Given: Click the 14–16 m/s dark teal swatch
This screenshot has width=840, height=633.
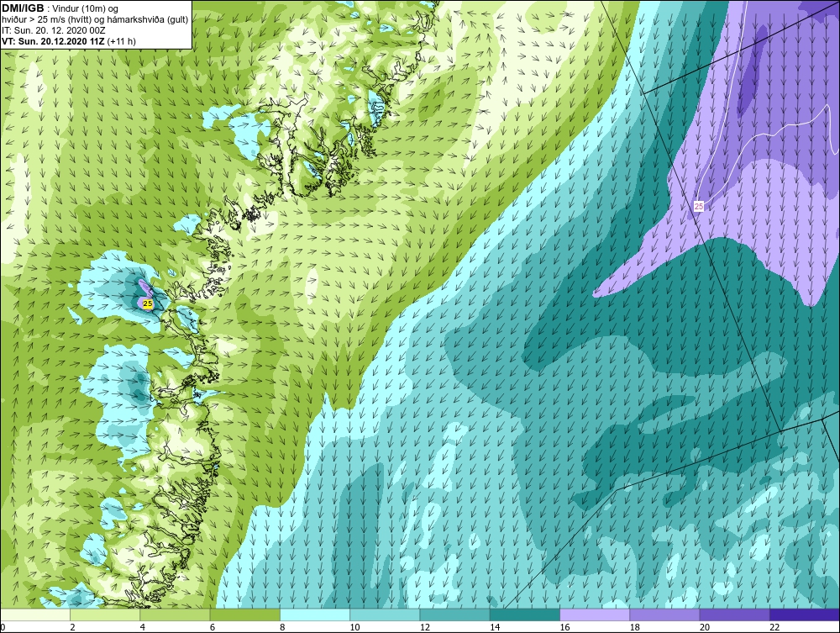Looking at the screenshot, I should (x=525, y=615).
